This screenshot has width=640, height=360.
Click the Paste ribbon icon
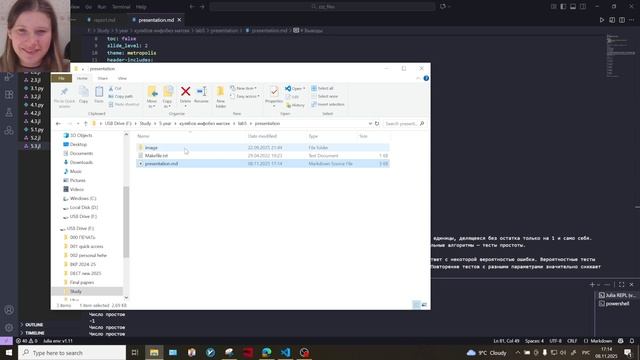[99, 95]
